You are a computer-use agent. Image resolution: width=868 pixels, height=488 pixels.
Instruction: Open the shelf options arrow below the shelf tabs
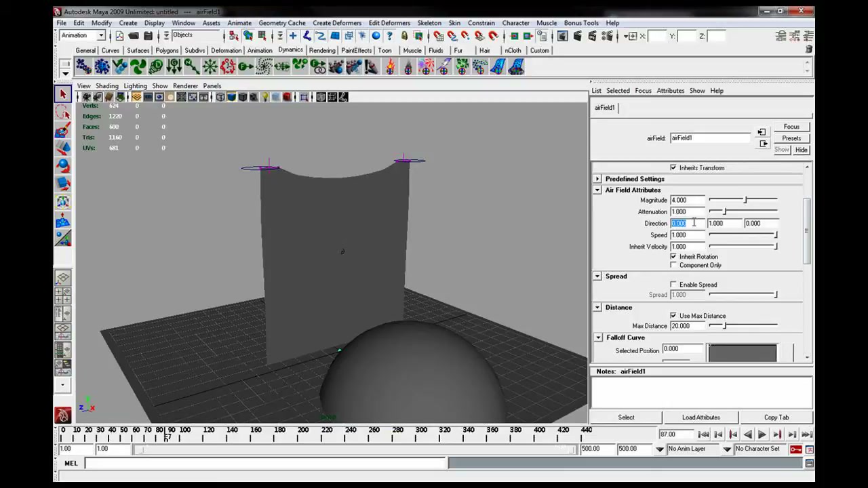65,73
